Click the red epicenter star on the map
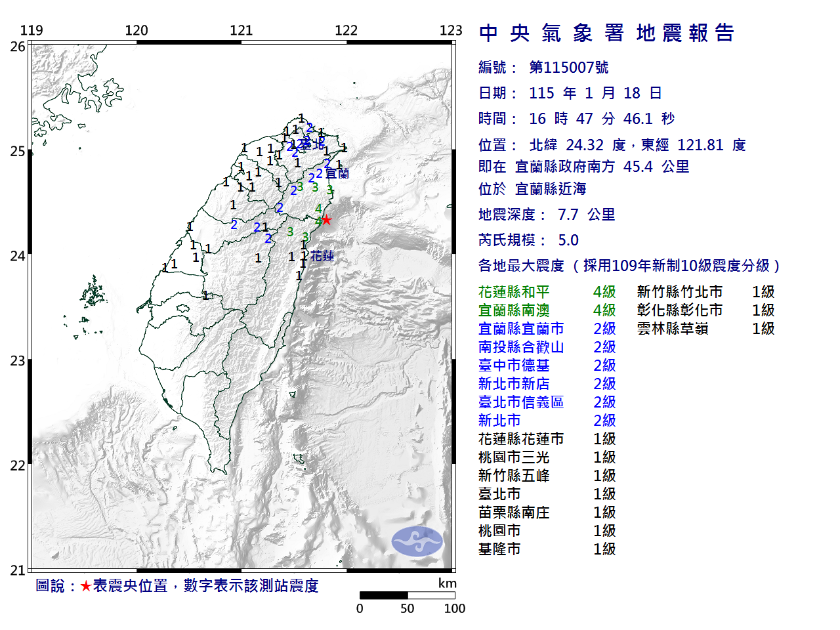 pyautogui.click(x=326, y=220)
